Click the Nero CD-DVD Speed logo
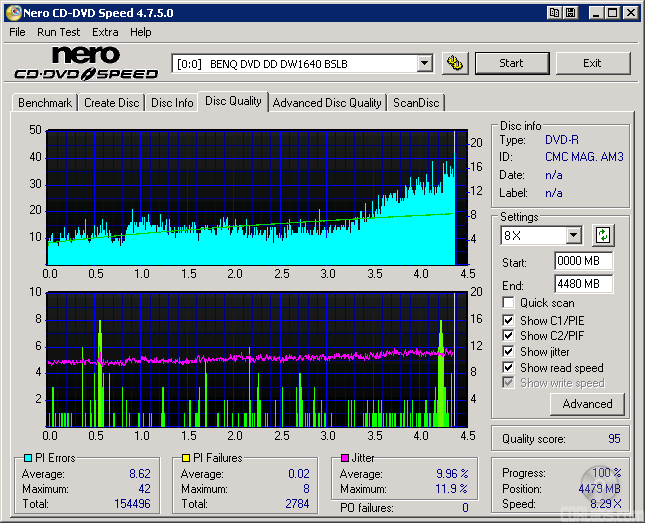This screenshot has height=523, width=645. point(87,63)
